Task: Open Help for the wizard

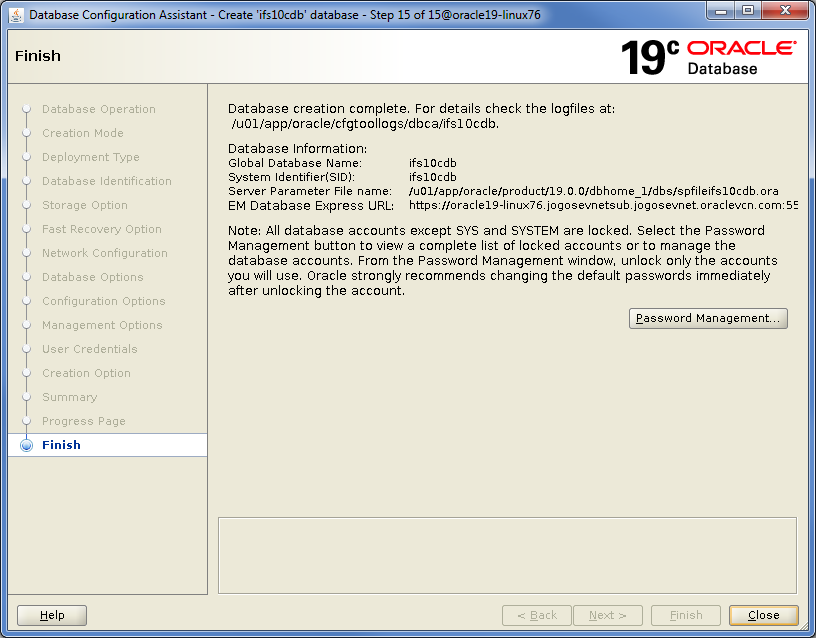Action: 52,615
